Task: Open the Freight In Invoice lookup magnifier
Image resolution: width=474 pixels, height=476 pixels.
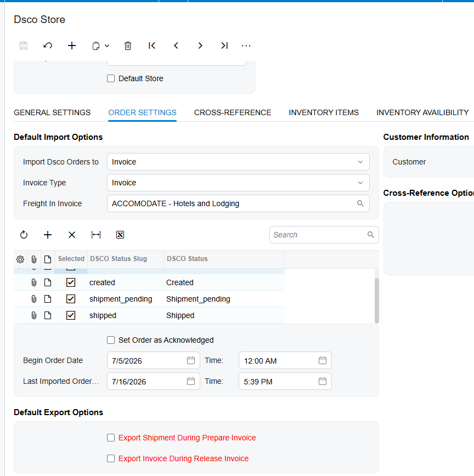Action: [x=360, y=203]
